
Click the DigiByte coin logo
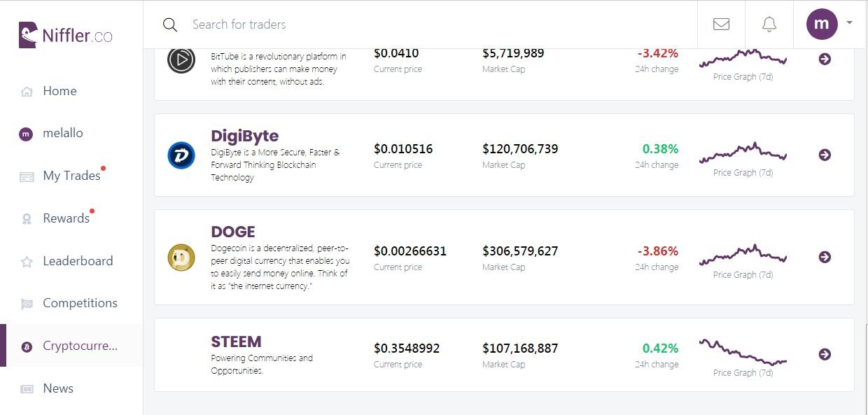pyautogui.click(x=181, y=155)
